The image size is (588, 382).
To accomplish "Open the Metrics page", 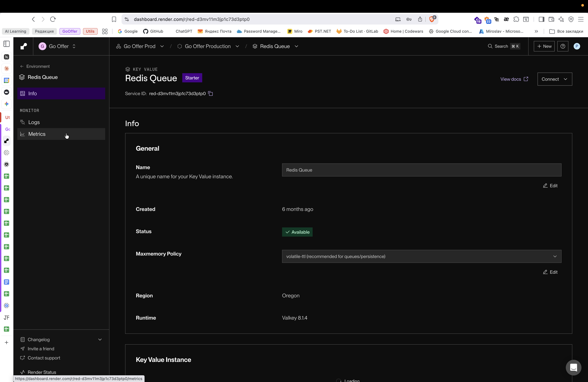I will pos(37,134).
